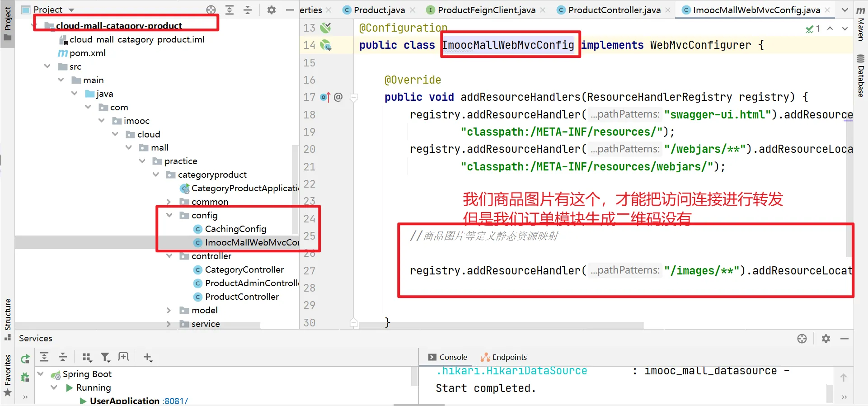Viewport: 868px width, 406px height.
Task: Open CachingConfig class in tree
Action: pyautogui.click(x=235, y=229)
